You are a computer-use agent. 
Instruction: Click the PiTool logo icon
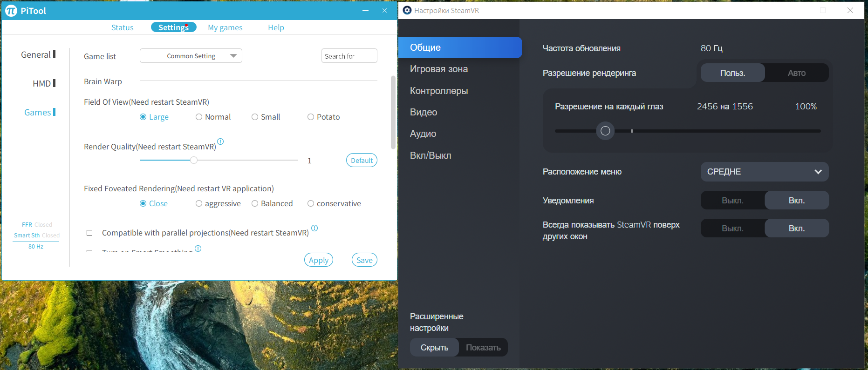pos(11,11)
